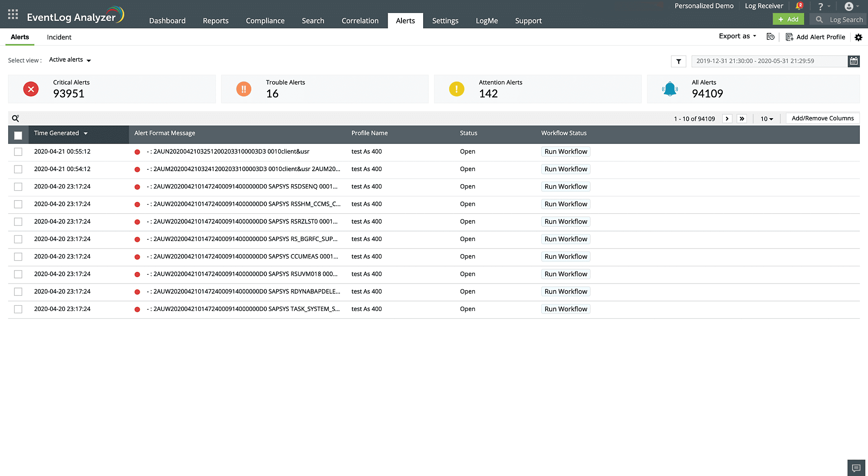Open the Correlation menu
The image size is (868, 476).
360,20
